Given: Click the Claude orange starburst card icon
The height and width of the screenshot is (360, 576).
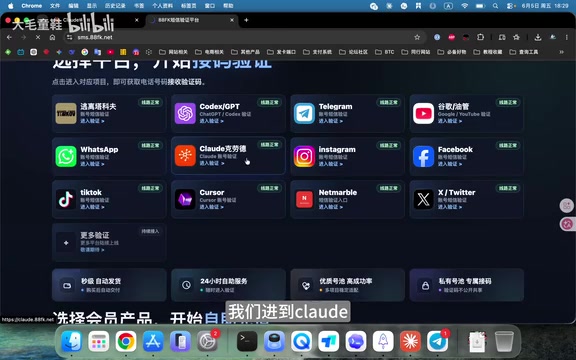Looking at the screenshot, I should [x=185, y=155].
